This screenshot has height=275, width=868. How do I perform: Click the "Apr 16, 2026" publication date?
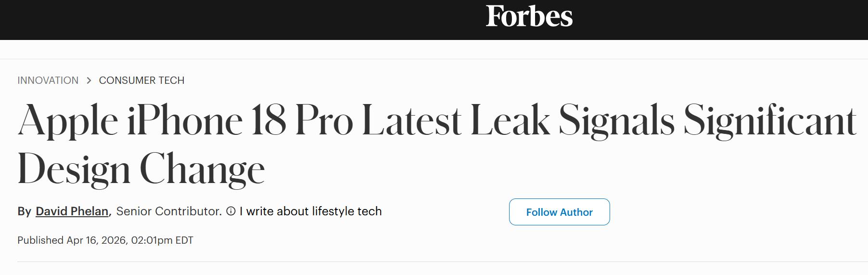[97, 240]
